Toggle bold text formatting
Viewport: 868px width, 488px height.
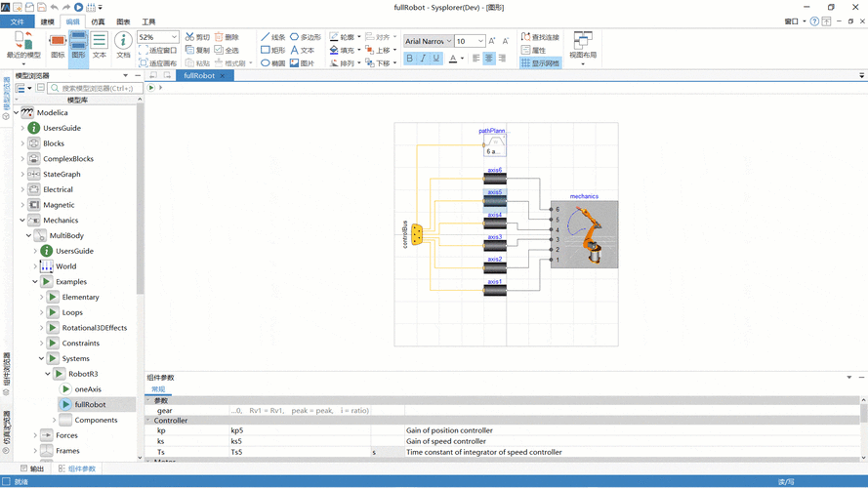pyautogui.click(x=410, y=59)
